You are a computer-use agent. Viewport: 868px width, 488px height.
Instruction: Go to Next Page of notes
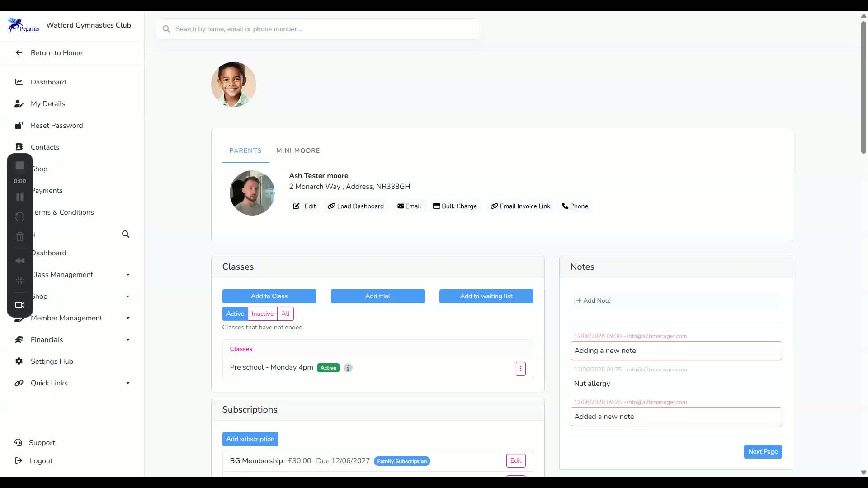[x=763, y=451]
